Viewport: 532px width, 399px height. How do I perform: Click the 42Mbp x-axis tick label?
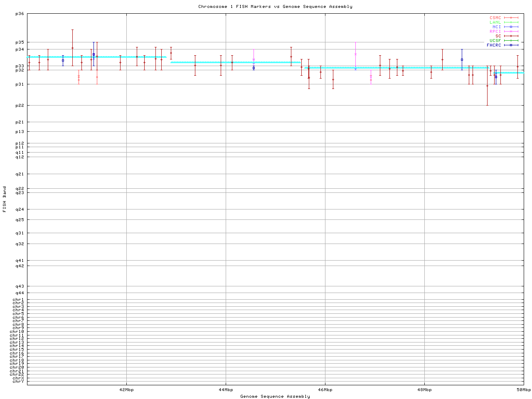(126, 390)
